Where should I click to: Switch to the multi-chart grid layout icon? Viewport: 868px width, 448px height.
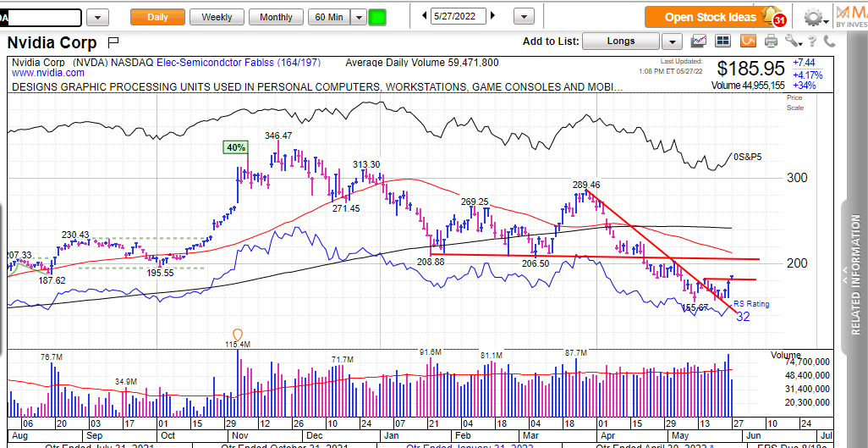pyautogui.click(x=722, y=41)
